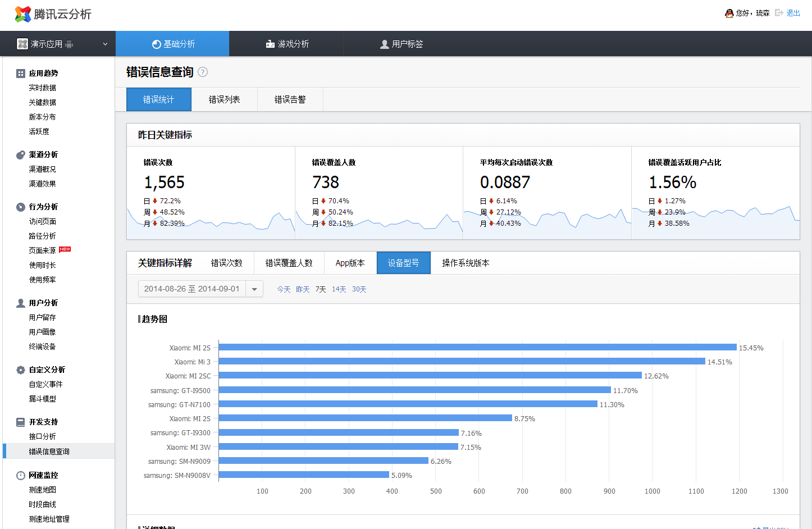Open 渠道概况 in sidebar

(x=43, y=170)
